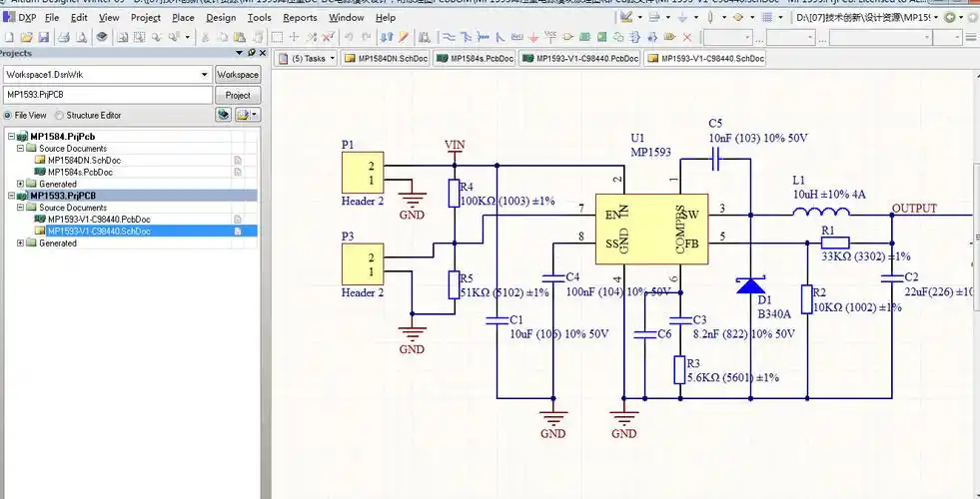Click the Undo arrow icon

[351, 38]
